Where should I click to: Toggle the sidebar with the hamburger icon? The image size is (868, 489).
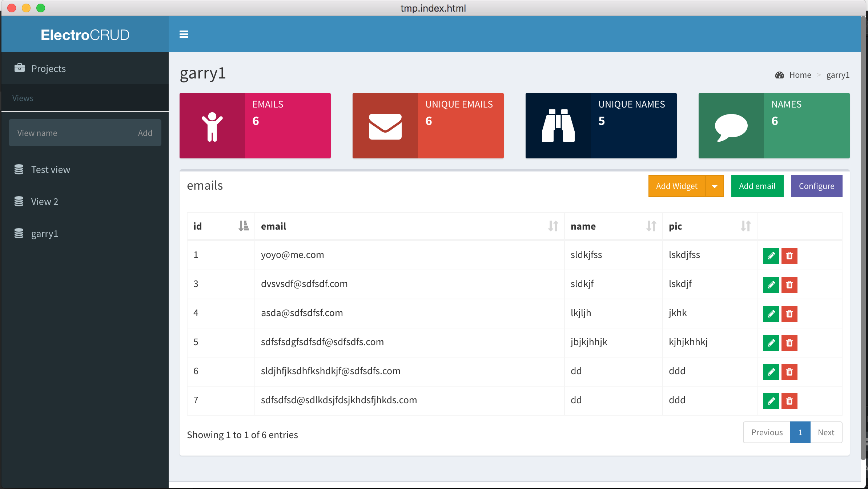(184, 34)
